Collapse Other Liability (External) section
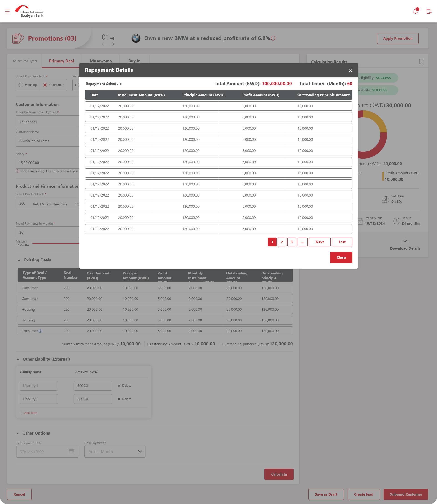 18,359
